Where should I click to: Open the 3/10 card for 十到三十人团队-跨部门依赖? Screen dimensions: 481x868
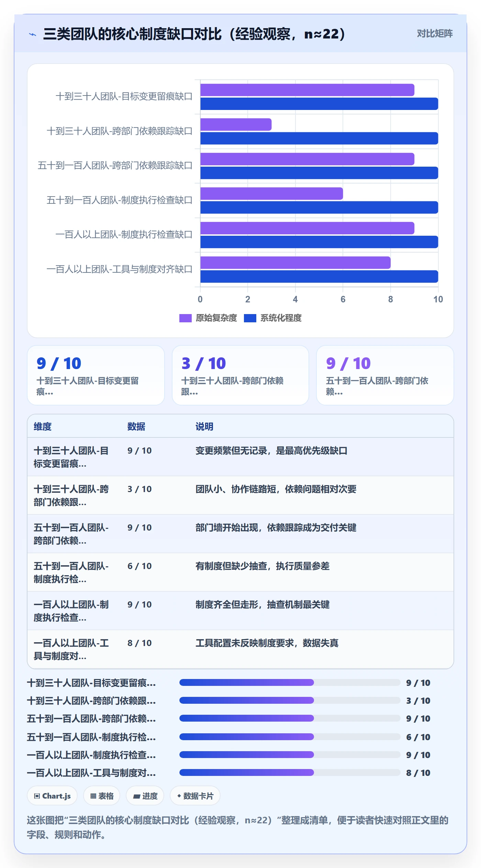(x=240, y=375)
